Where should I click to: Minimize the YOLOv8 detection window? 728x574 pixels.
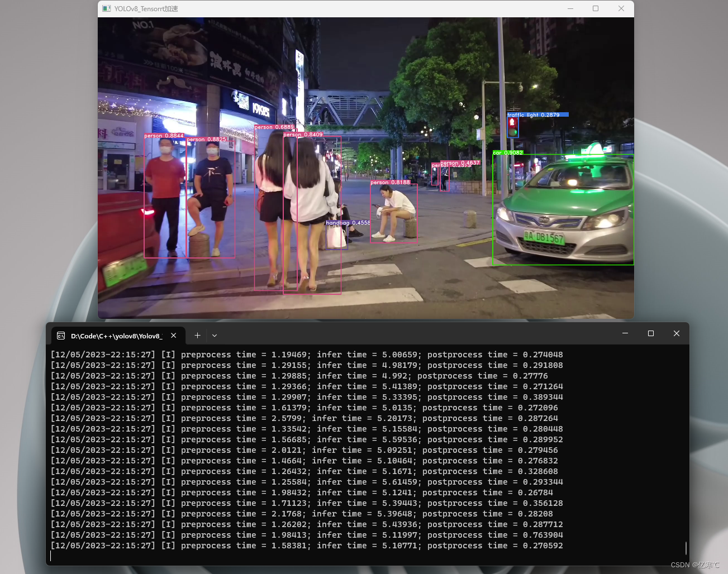click(x=569, y=9)
